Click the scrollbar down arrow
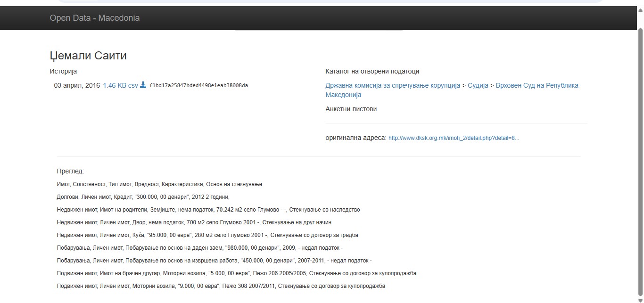The height and width of the screenshot is (303, 644). pyautogui.click(x=640, y=300)
